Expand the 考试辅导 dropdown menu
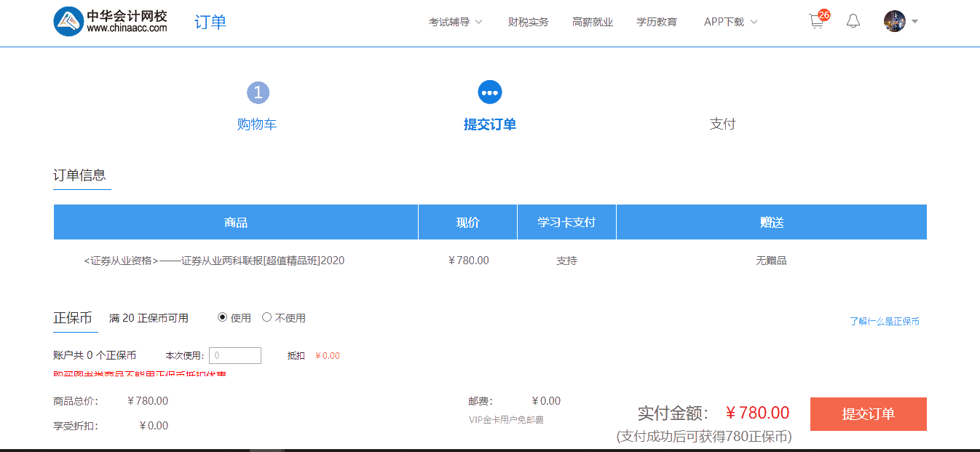 [x=450, y=22]
